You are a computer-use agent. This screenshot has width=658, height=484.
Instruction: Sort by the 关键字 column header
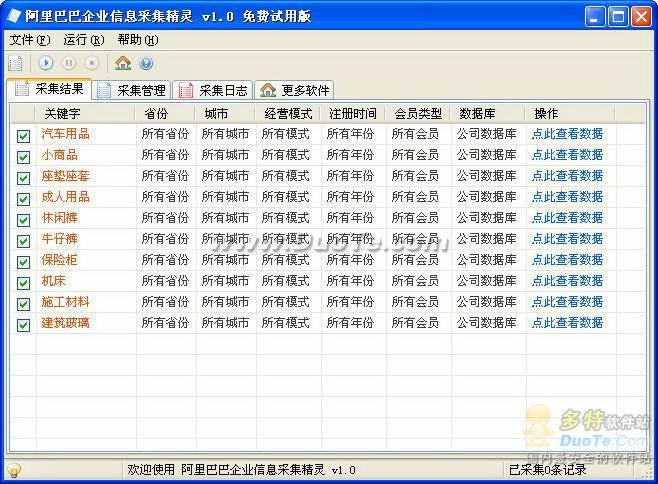(86, 113)
